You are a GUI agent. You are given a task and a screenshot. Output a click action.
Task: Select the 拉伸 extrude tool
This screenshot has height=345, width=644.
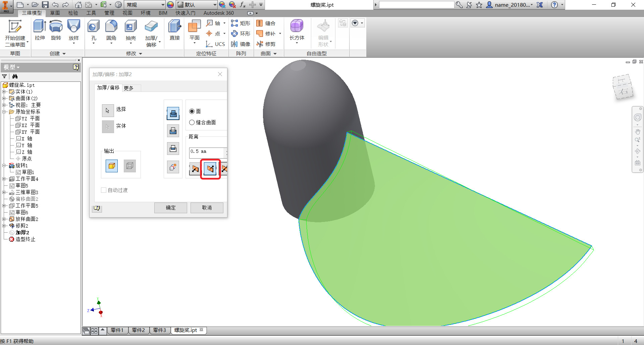click(x=40, y=30)
